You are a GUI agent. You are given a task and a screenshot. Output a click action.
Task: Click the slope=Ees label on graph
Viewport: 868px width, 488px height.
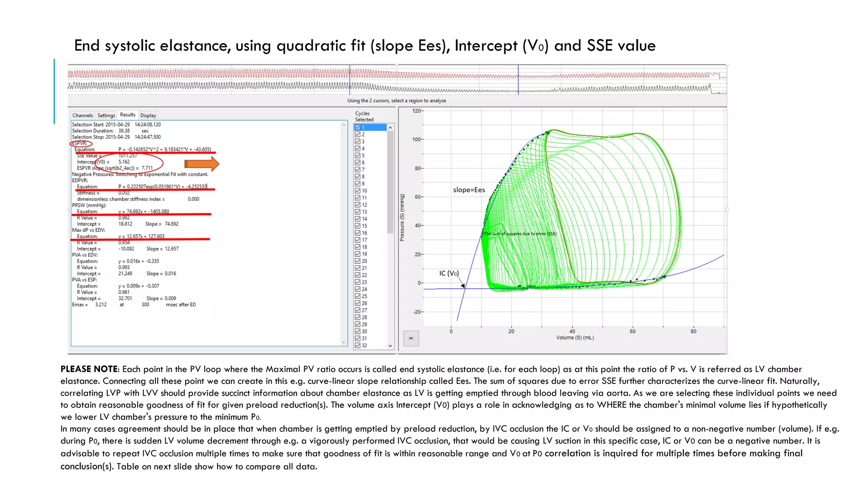(x=469, y=190)
